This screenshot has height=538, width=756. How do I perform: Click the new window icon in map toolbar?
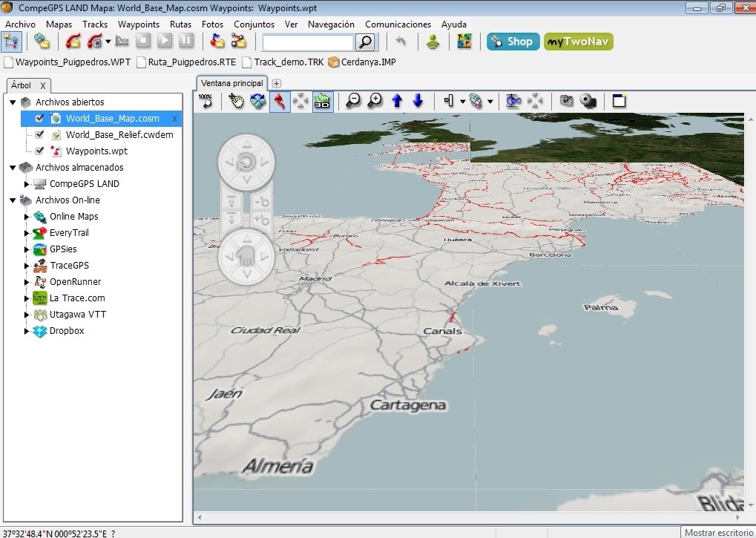619,101
